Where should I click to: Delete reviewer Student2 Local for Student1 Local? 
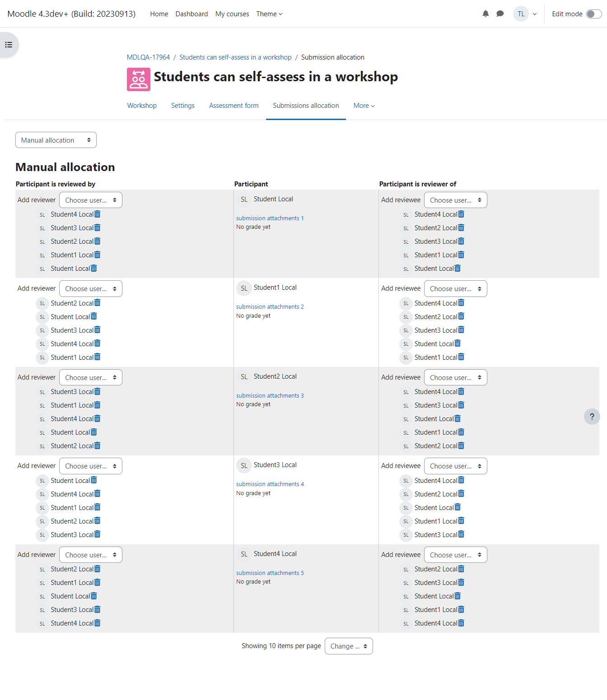[98, 303]
